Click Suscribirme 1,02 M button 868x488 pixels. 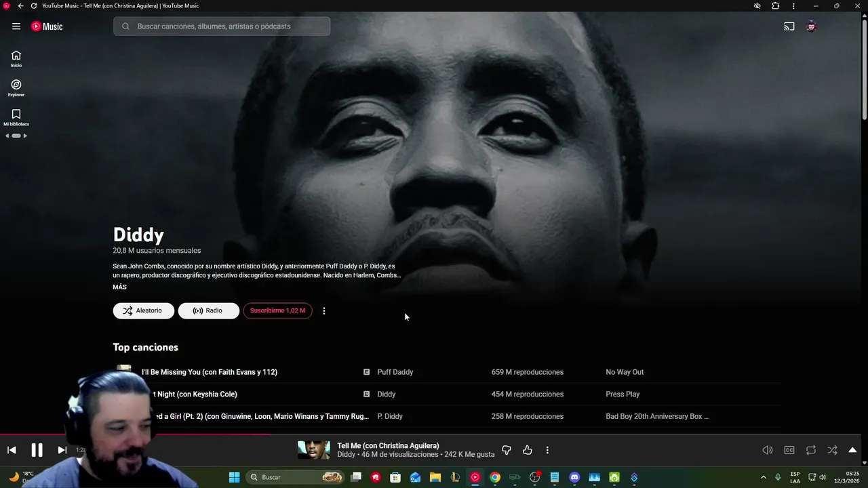(x=277, y=310)
